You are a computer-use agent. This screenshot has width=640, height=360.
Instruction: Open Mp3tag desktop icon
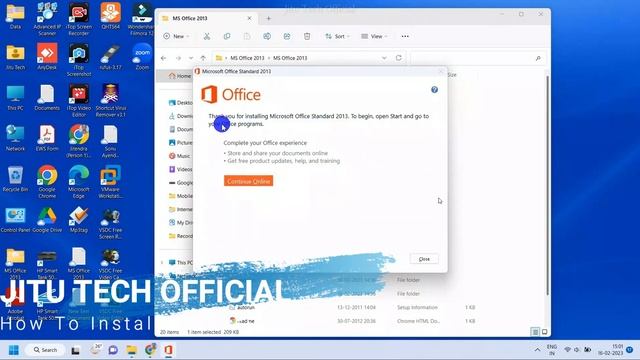(79, 220)
